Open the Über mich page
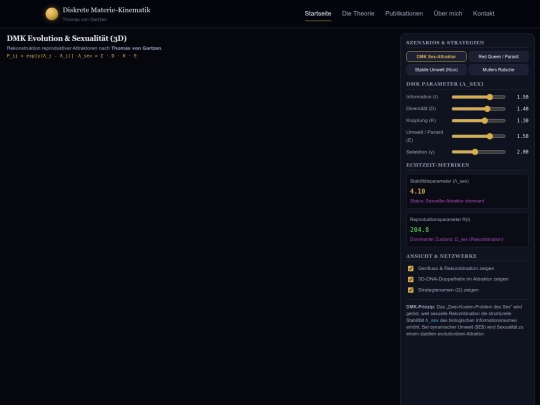 (448, 13)
